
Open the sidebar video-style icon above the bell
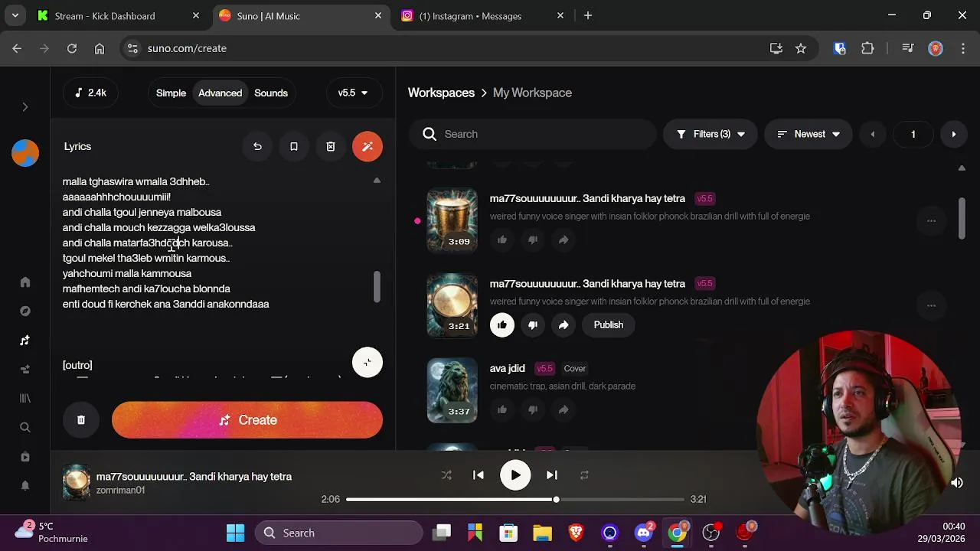click(x=25, y=457)
